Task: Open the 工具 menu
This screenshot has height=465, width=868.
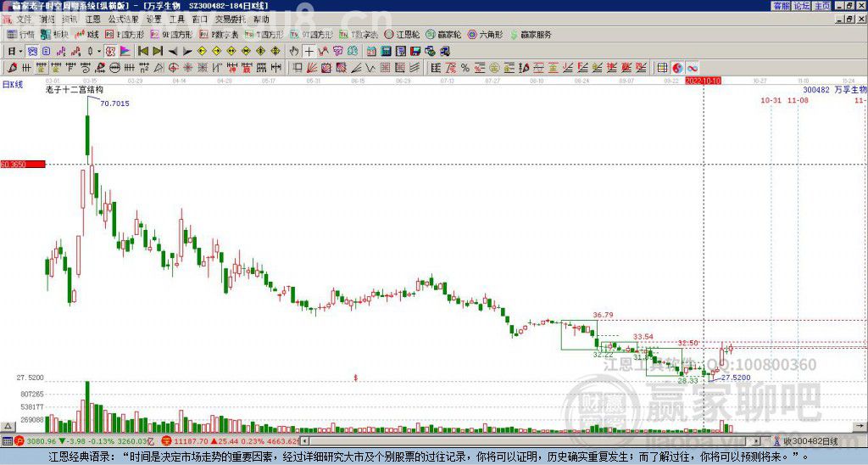Action: coord(176,20)
